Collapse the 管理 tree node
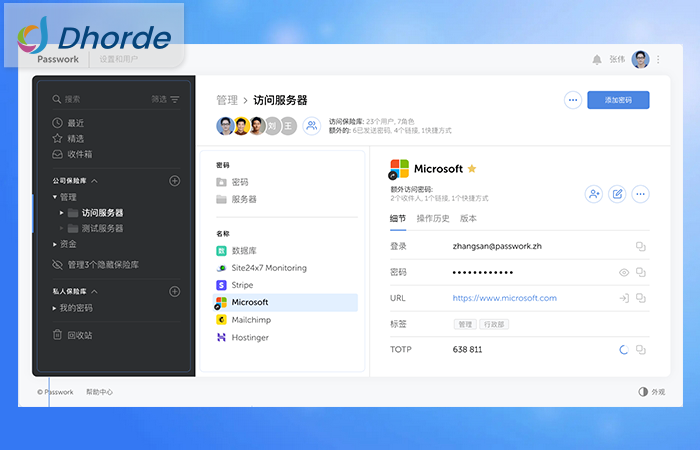700x450 pixels. [x=54, y=197]
